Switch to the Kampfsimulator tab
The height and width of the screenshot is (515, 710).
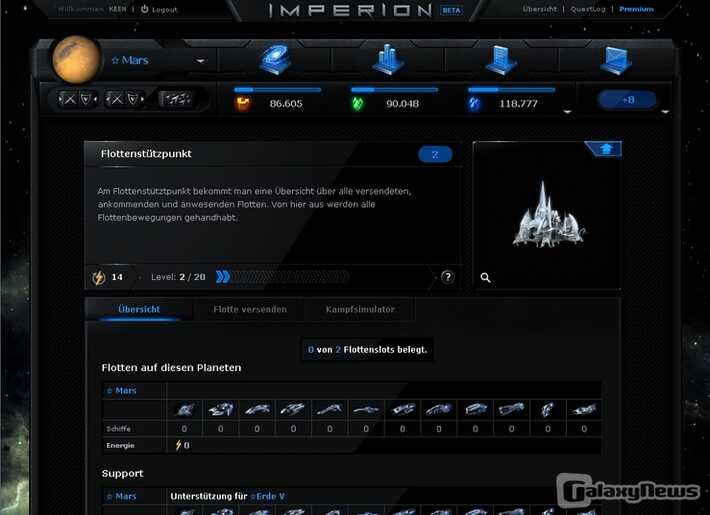click(x=360, y=309)
